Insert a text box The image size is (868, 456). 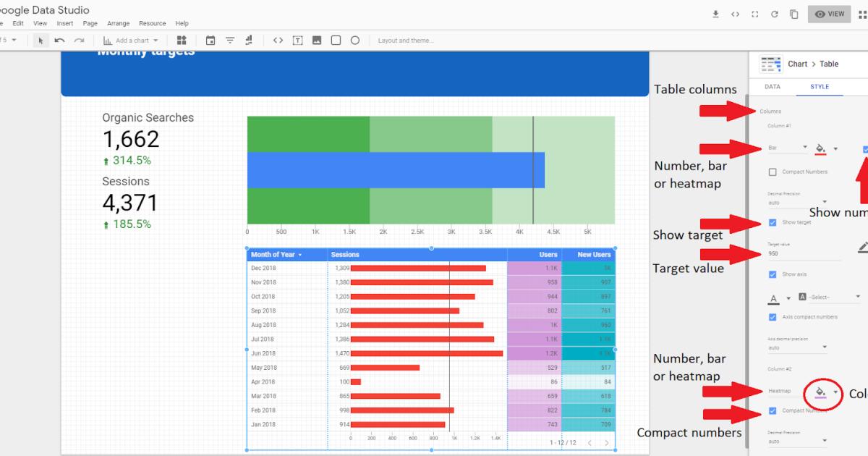[297, 41]
